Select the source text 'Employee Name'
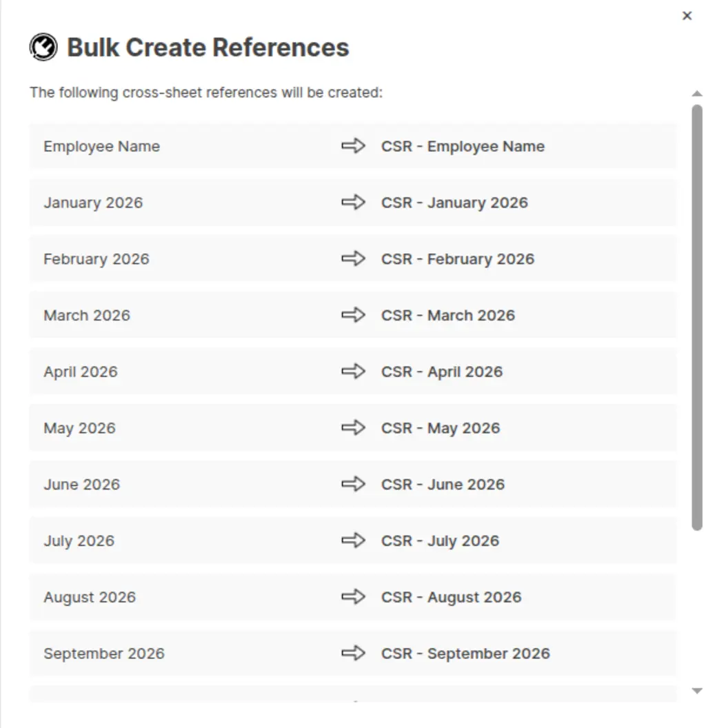Screen dimensions: 706x728 (102, 146)
